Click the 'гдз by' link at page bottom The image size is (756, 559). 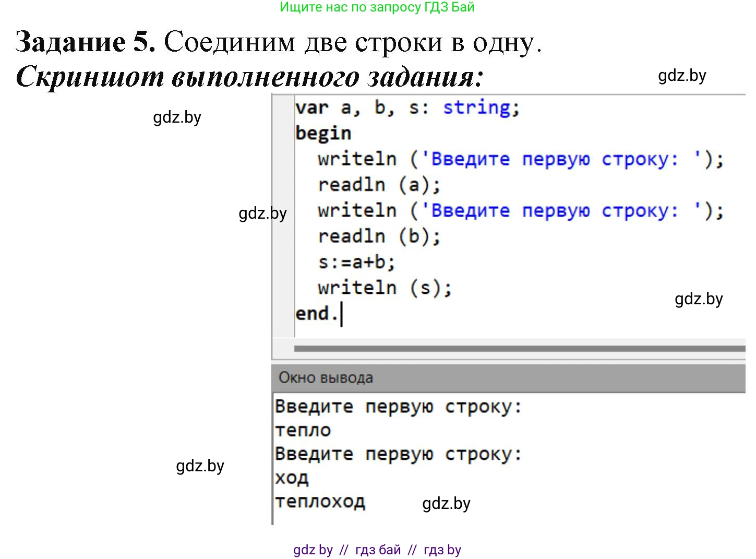point(441,549)
